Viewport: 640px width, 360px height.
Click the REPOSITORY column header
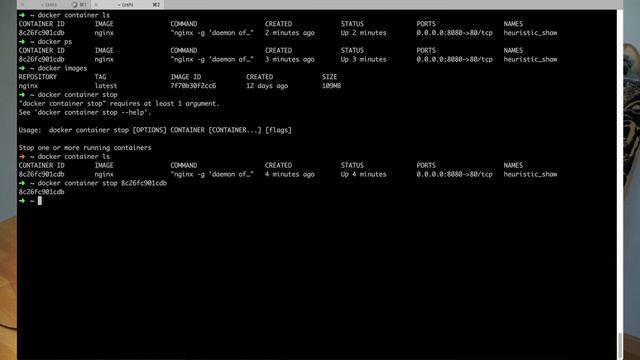coord(38,77)
